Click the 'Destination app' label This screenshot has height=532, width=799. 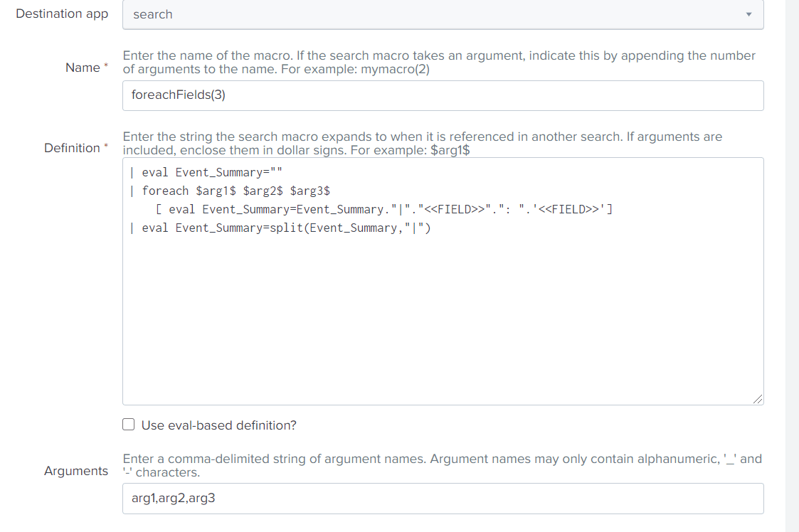pos(62,13)
